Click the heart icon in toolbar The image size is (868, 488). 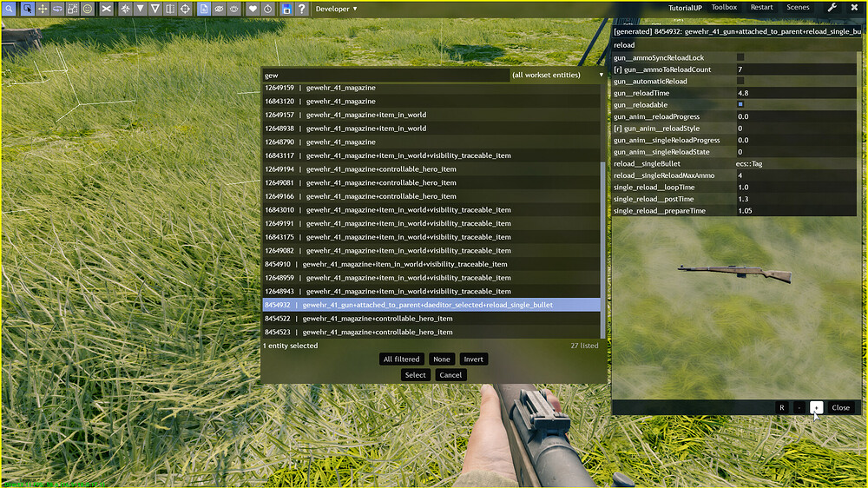(253, 9)
